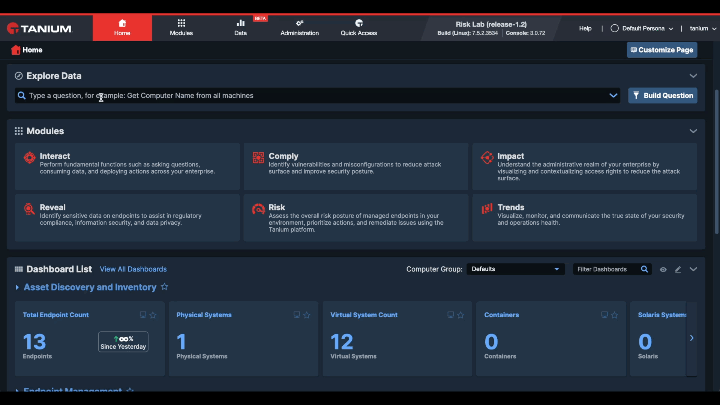
Task: Open the Administration menu
Action: 300,28
